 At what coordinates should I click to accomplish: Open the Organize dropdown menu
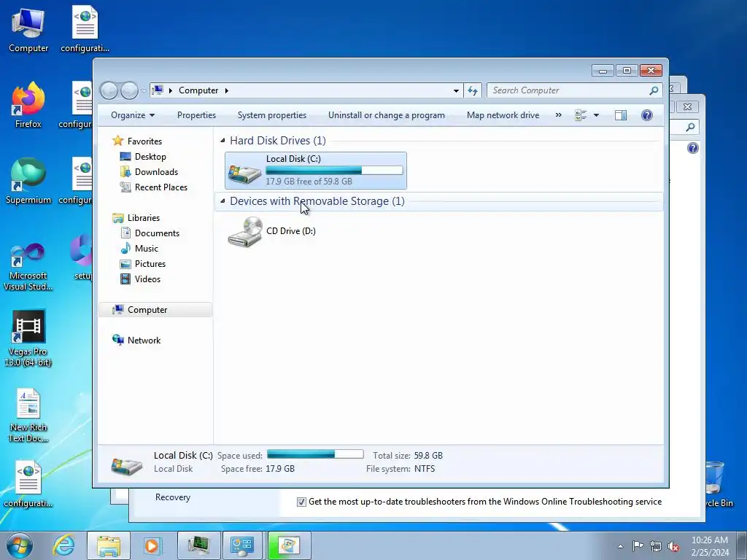click(133, 115)
